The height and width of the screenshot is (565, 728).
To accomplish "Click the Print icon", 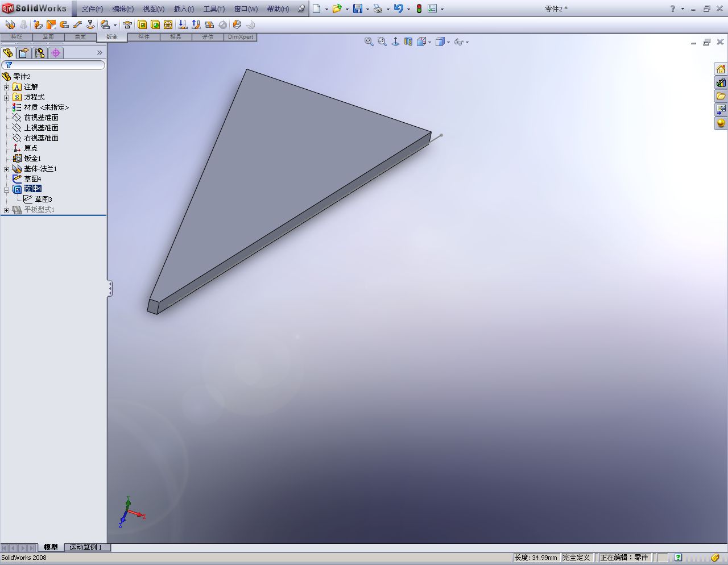I will click(378, 9).
